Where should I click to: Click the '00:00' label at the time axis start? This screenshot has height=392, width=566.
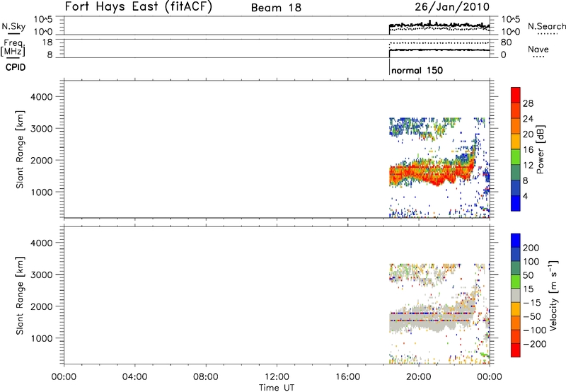click(x=64, y=377)
